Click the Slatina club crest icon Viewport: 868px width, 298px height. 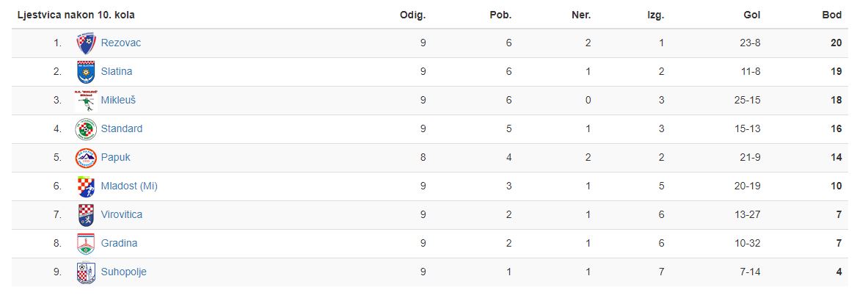[86, 72]
